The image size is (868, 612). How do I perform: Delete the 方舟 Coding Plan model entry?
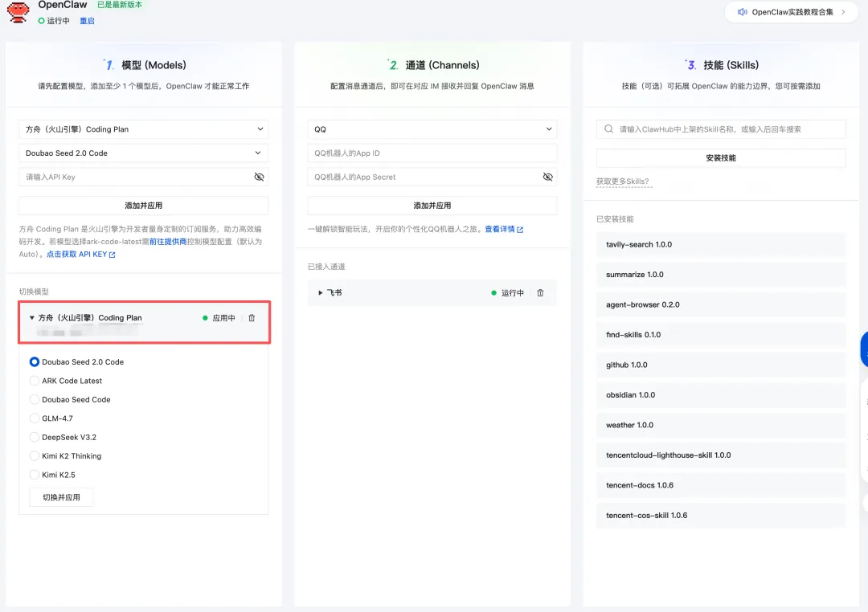252,317
